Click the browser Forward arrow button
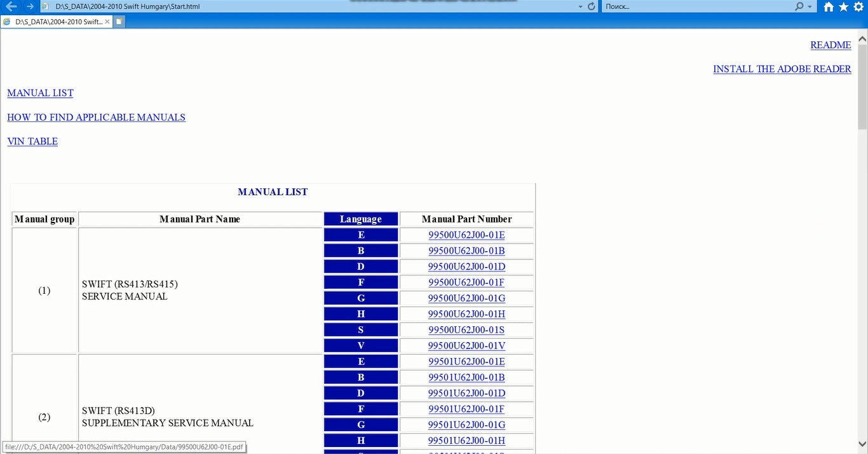Image resolution: width=868 pixels, height=454 pixels. (30, 6)
